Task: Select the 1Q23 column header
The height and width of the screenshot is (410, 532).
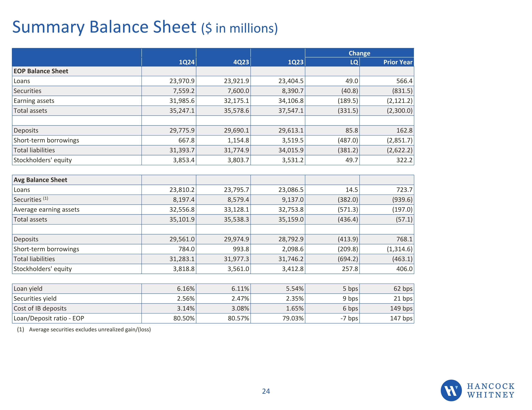Action: 295,62
